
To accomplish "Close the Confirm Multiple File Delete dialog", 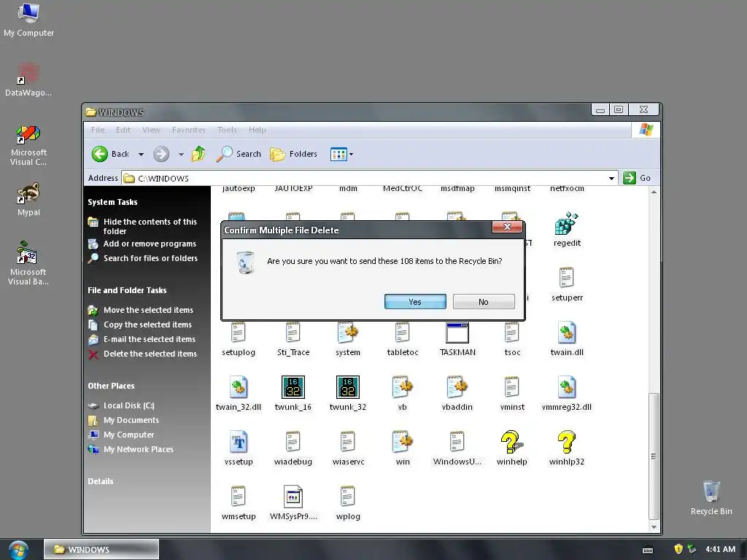I will tap(508, 227).
